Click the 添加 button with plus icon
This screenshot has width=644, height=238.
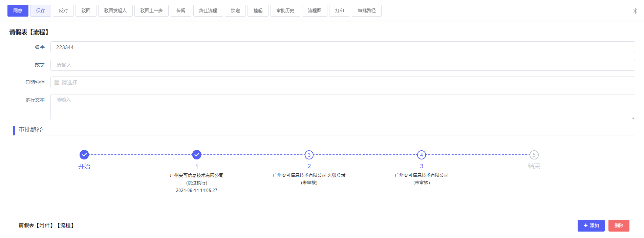pyautogui.click(x=591, y=225)
